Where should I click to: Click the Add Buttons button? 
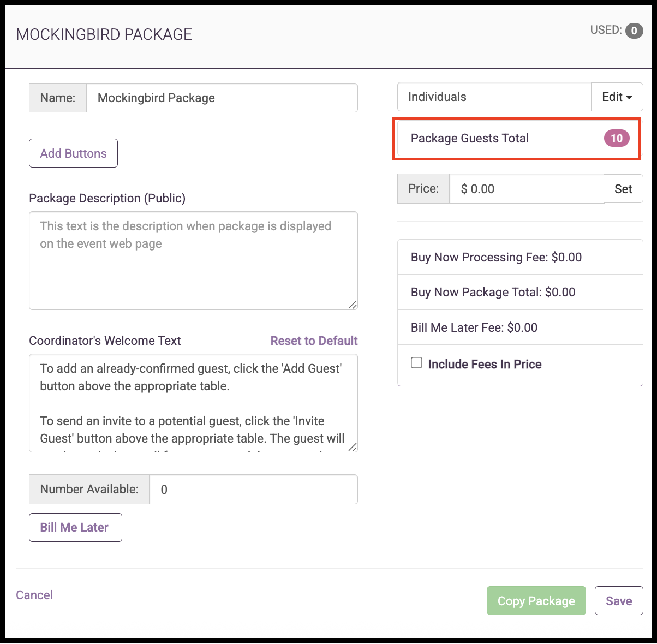coord(73,153)
